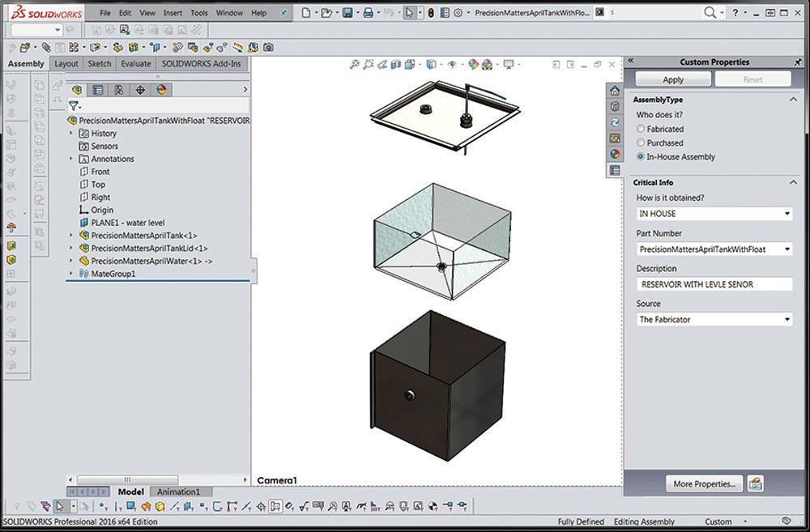The height and width of the screenshot is (532, 810).
Task: Click the New document icon
Action: (x=306, y=13)
